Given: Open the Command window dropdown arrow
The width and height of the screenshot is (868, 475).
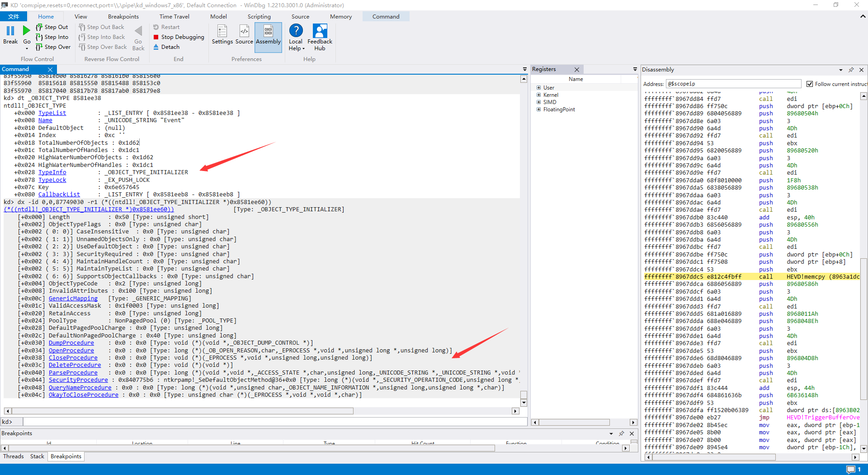Looking at the screenshot, I should tap(525, 70).
